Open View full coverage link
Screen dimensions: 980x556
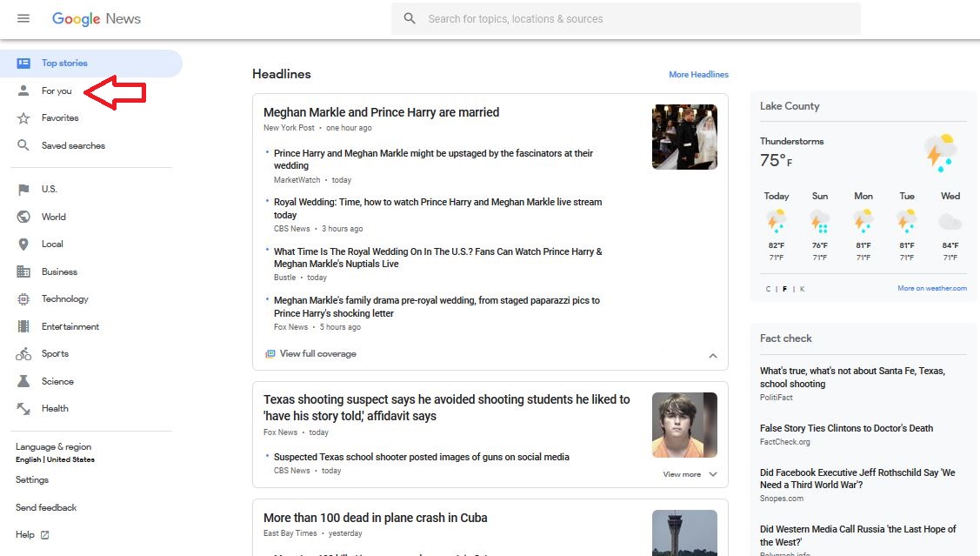[317, 354]
